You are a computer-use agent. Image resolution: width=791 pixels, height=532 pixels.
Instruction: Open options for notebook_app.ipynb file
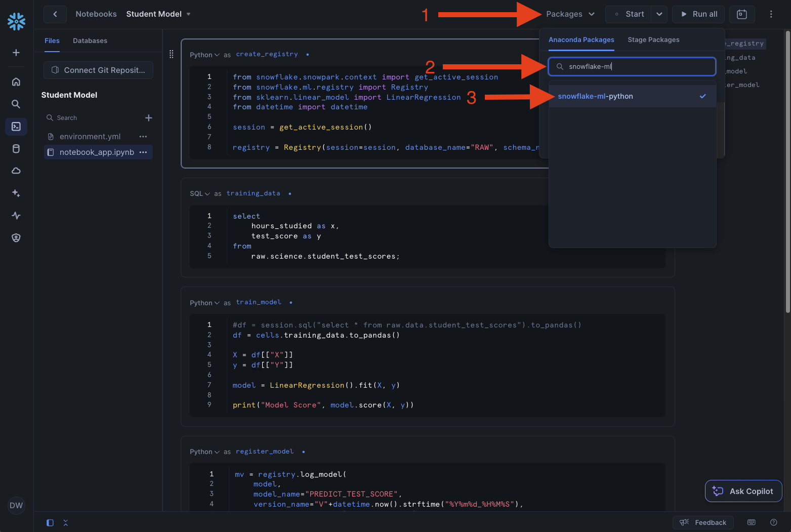click(x=143, y=152)
